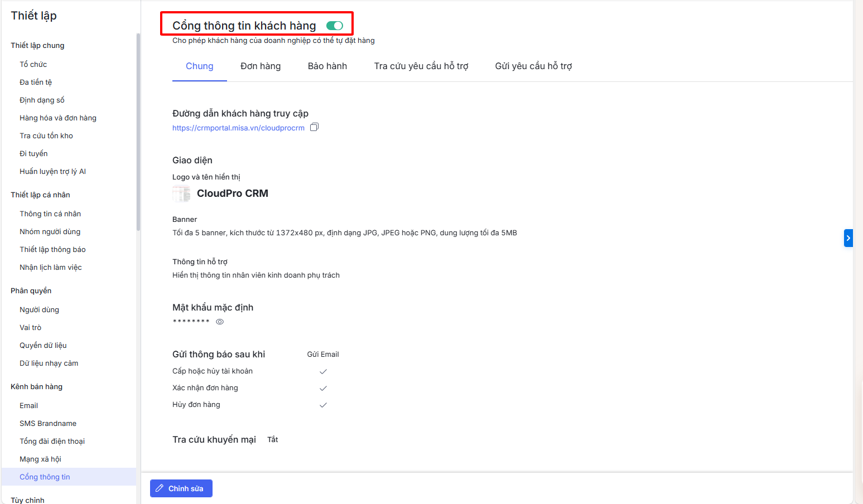Click checkmark for Cấp hoặc hủy tài khoản
Image resolution: width=863 pixels, height=504 pixels.
(x=323, y=371)
